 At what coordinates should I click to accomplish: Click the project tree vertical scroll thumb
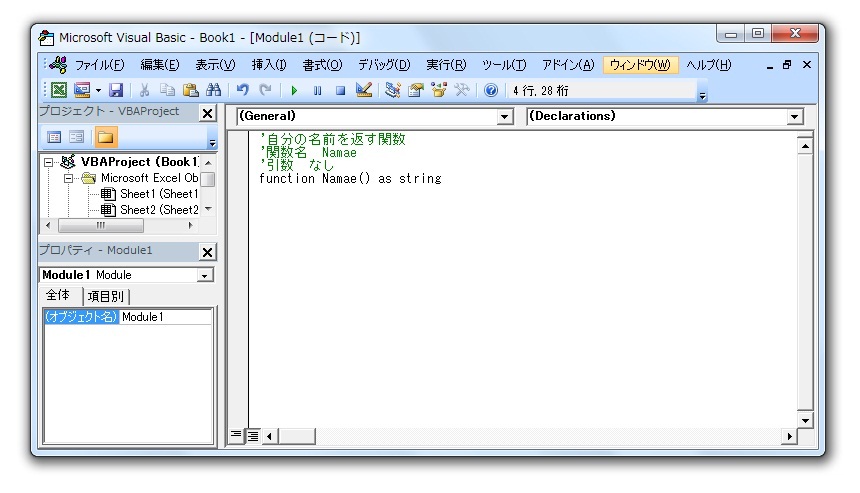tap(208, 179)
